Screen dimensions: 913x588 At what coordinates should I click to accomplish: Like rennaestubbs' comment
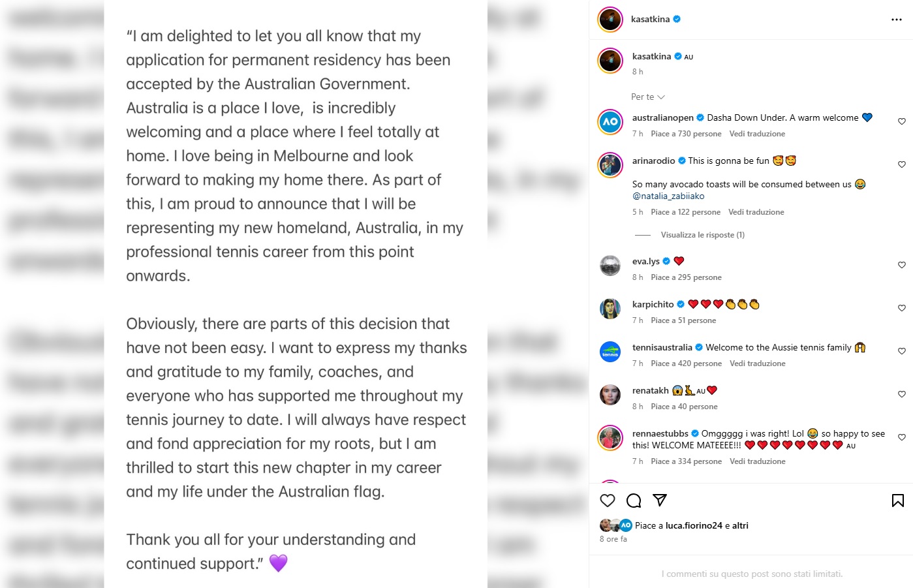pos(902,437)
